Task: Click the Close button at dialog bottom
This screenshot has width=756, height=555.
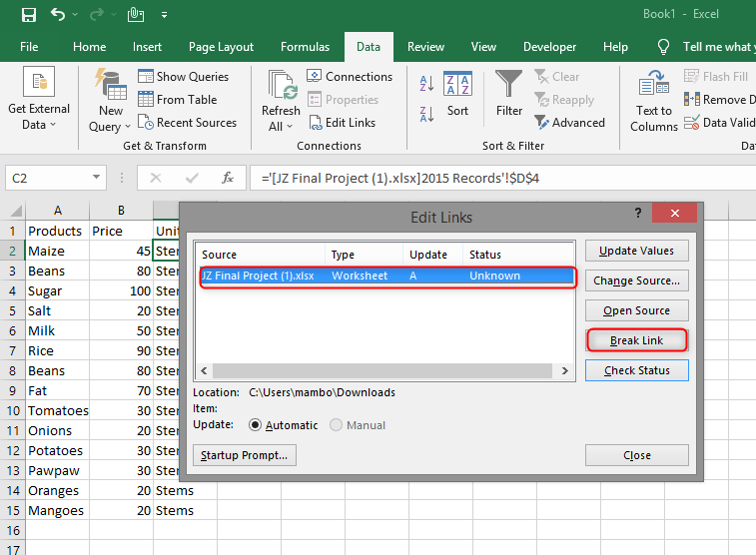Action: pyautogui.click(x=636, y=455)
